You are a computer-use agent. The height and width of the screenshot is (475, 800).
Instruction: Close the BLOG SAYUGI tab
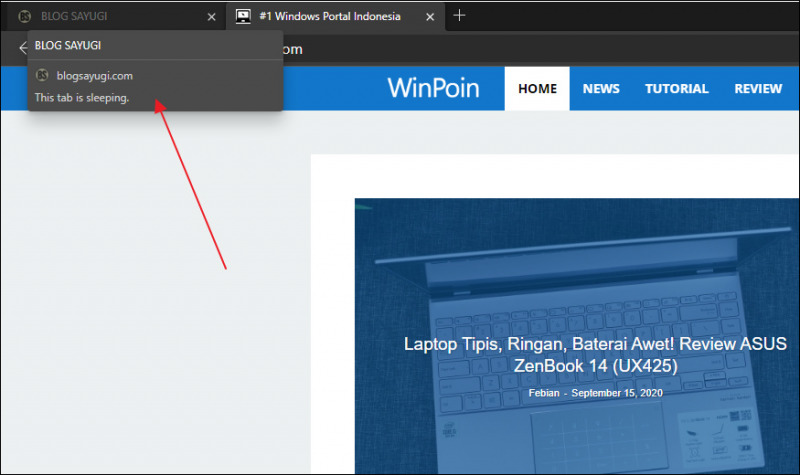tap(211, 17)
